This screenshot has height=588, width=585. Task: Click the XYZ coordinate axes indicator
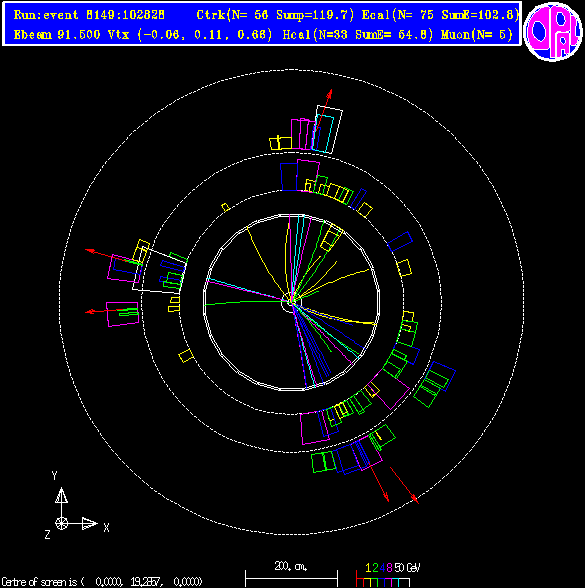[76, 504]
